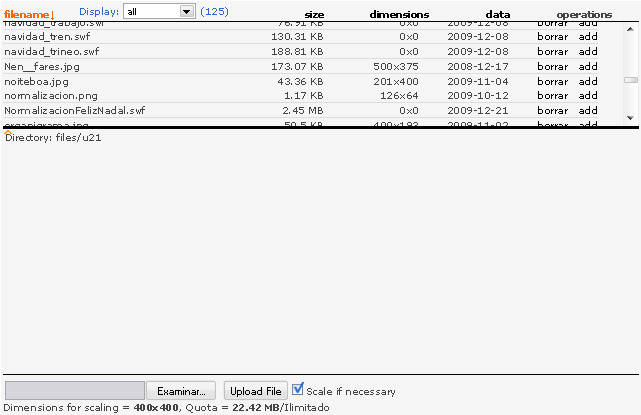The height and width of the screenshot is (415, 641).
Task: Select navidad_tren.swf in the file list
Action: coord(51,36)
